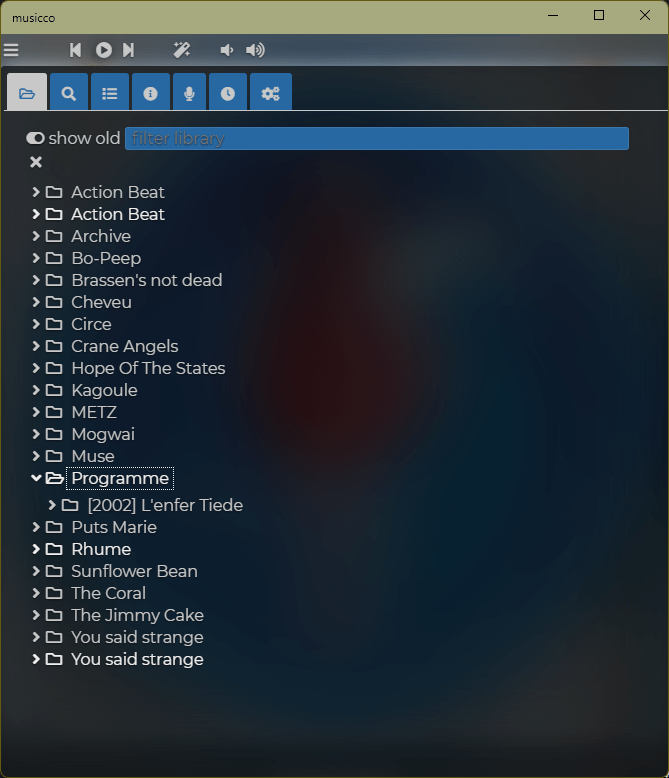Skip to next track

point(129,50)
